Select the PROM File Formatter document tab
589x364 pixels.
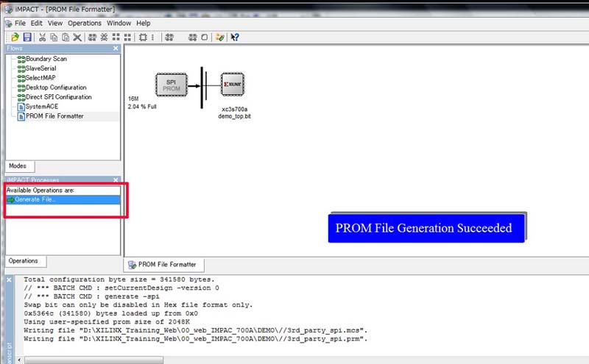(163, 265)
